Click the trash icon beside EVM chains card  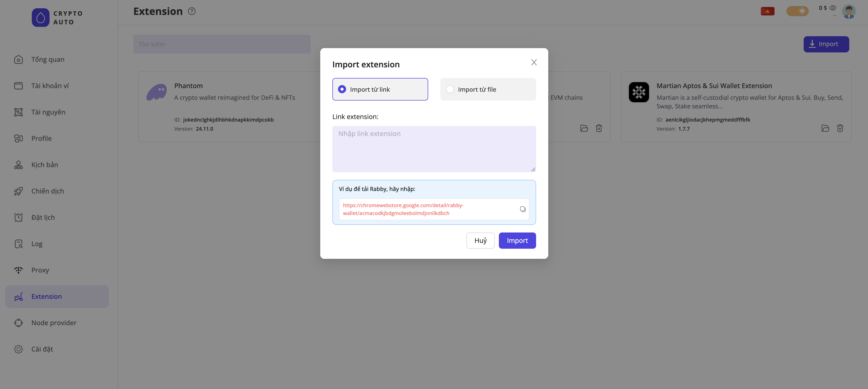(x=599, y=128)
